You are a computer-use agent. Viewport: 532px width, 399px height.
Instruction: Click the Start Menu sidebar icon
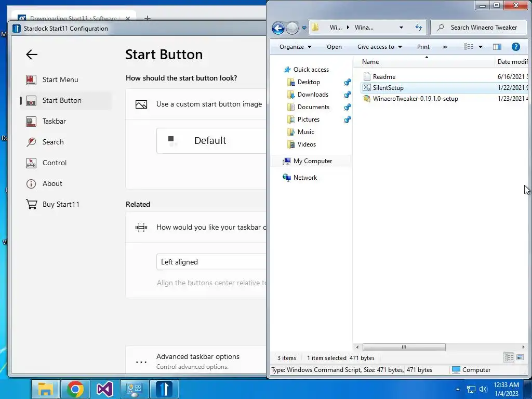[31, 79]
